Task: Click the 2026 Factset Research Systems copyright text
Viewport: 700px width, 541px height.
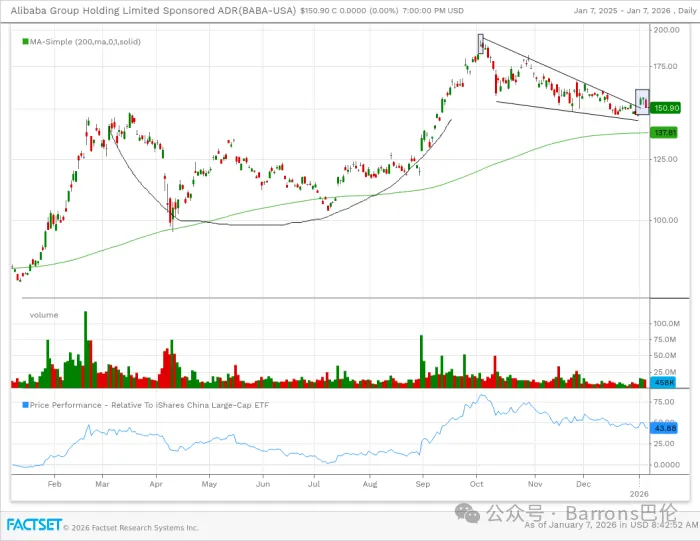Action: click(131, 528)
